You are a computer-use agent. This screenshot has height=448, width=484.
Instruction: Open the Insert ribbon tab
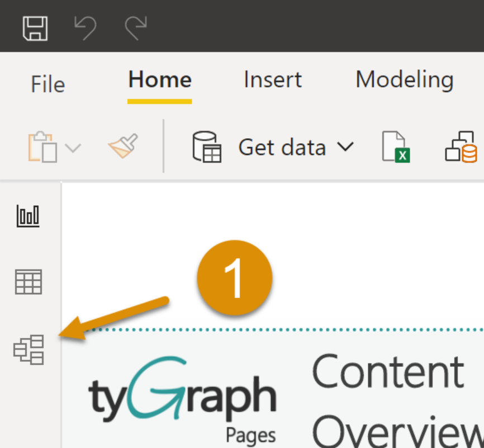[x=273, y=80]
